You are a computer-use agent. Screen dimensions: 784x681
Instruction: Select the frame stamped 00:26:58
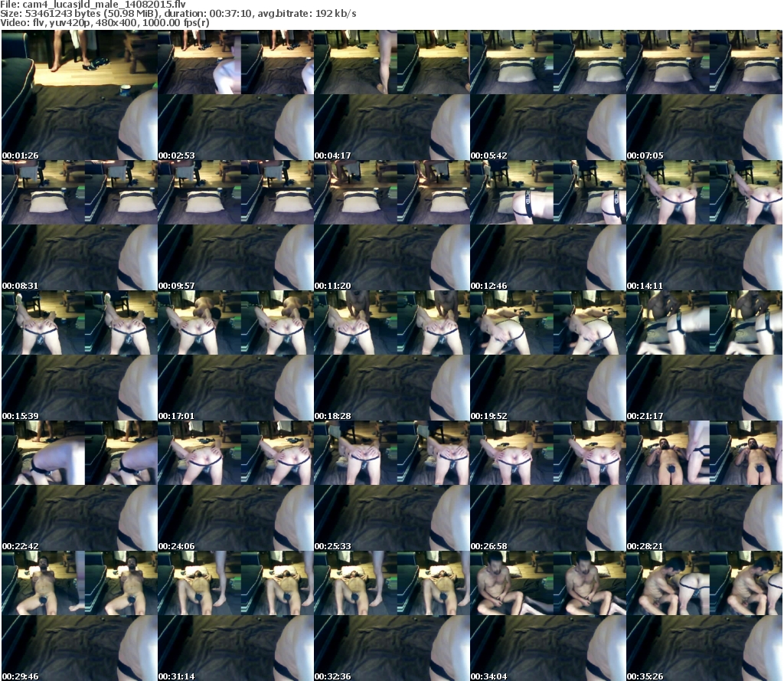tap(547, 486)
